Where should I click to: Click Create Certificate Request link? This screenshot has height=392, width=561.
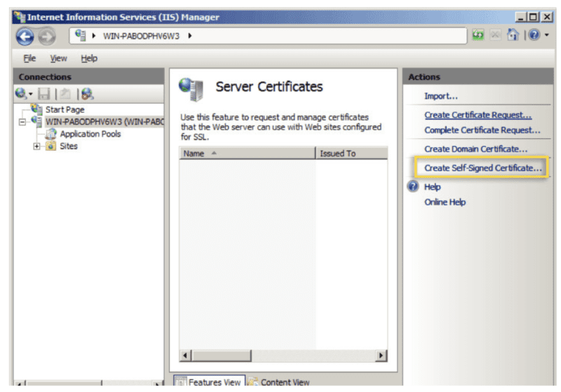478,115
